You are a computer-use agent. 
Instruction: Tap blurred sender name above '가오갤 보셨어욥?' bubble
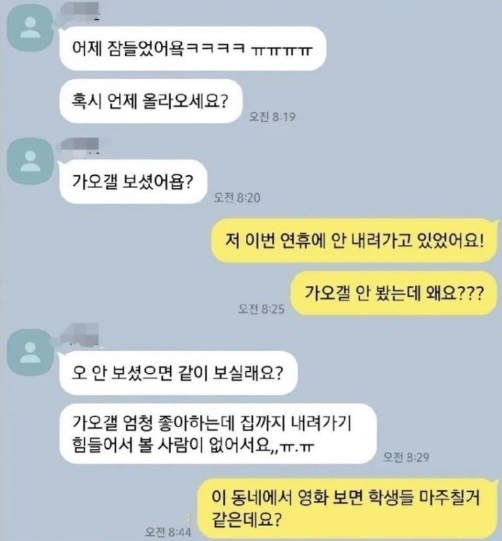[80, 145]
